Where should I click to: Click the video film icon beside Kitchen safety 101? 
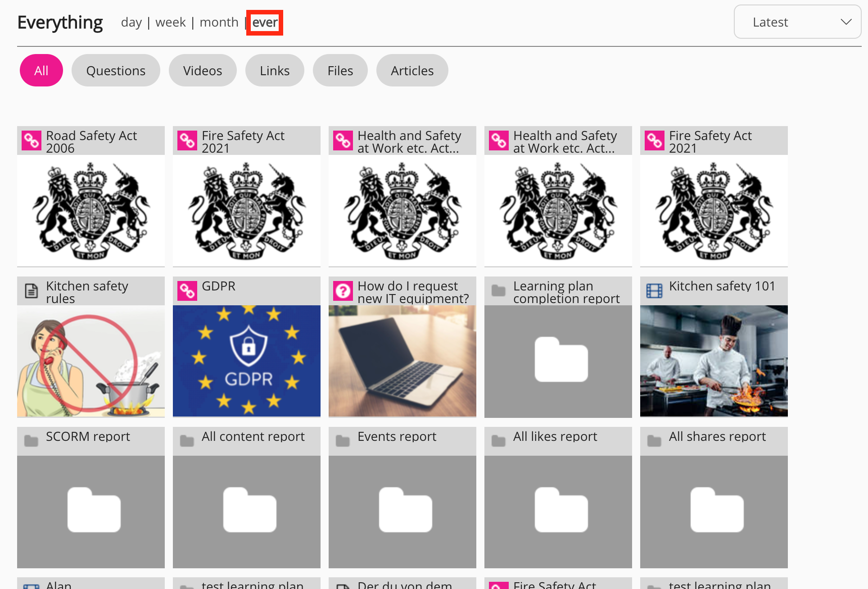click(x=655, y=291)
